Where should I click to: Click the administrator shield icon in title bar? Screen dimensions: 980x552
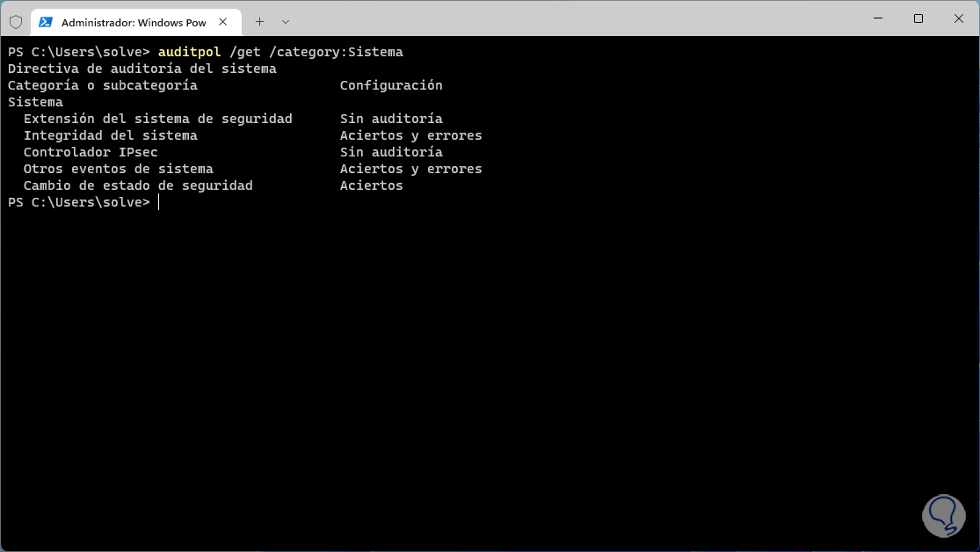15,21
